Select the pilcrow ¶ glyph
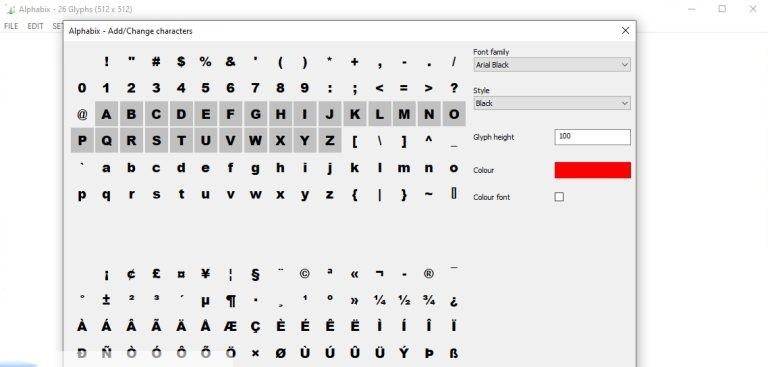768x367 pixels. tap(230, 300)
